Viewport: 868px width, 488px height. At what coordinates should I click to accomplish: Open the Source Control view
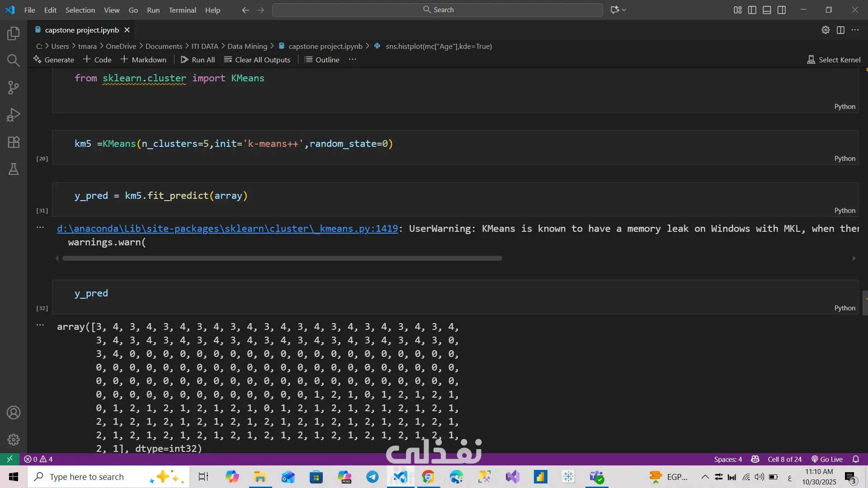[14, 88]
